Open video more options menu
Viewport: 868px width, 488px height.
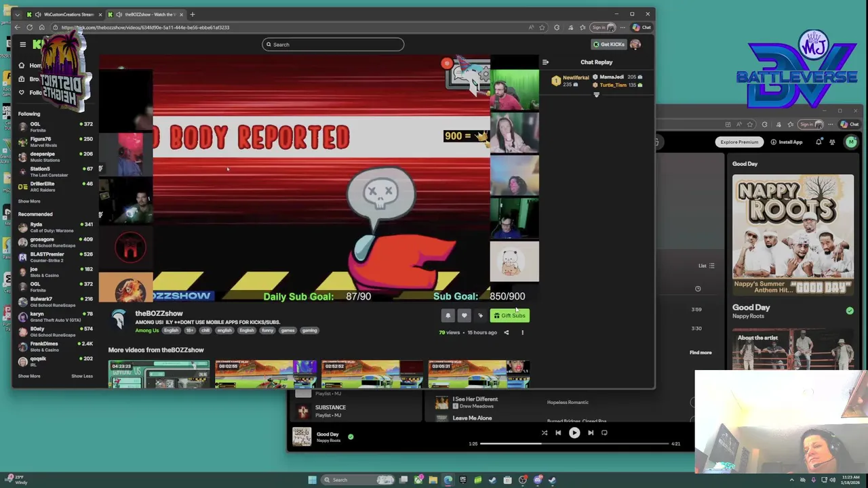point(522,332)
